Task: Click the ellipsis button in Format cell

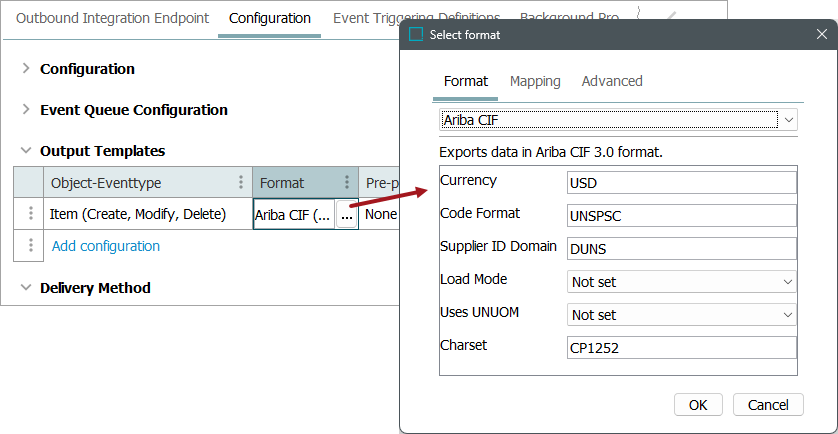Action: pos(346,215)
